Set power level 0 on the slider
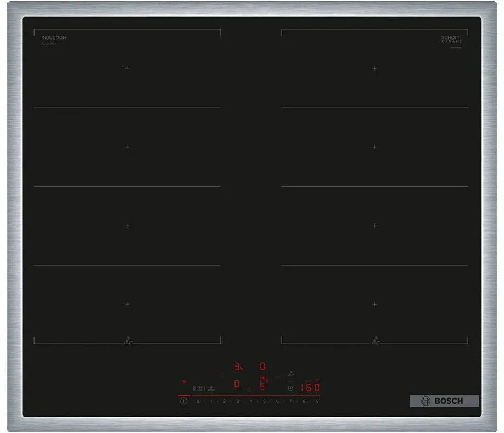 [198, 401]
